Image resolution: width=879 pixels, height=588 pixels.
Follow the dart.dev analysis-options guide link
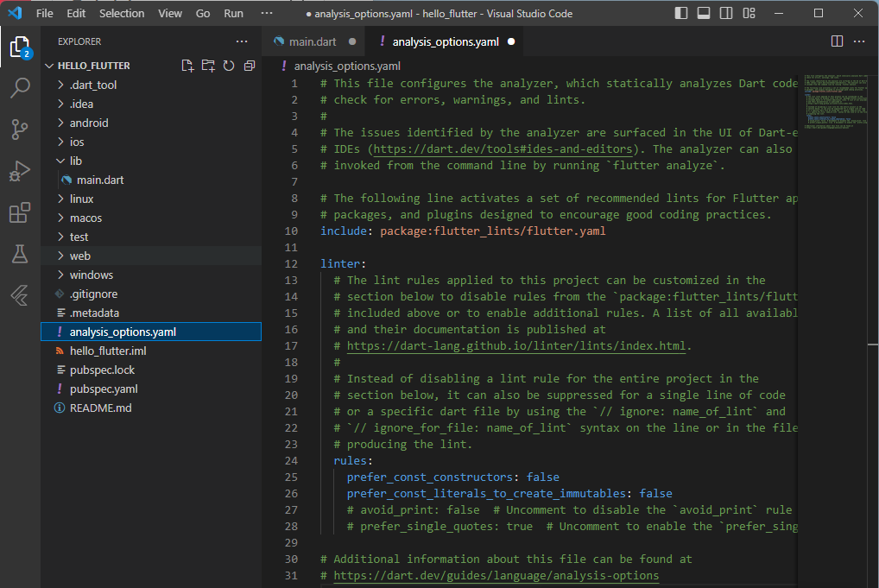point(496,576)
